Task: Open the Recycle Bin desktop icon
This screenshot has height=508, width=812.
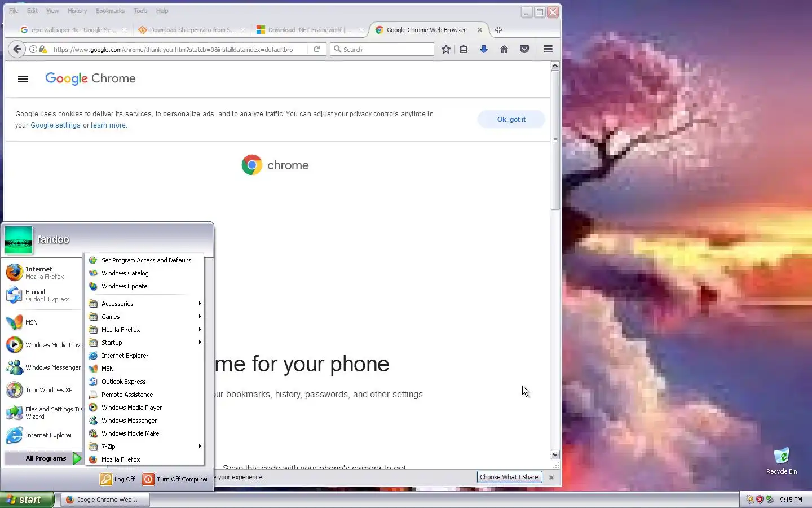Action: (x=782, y=461)
